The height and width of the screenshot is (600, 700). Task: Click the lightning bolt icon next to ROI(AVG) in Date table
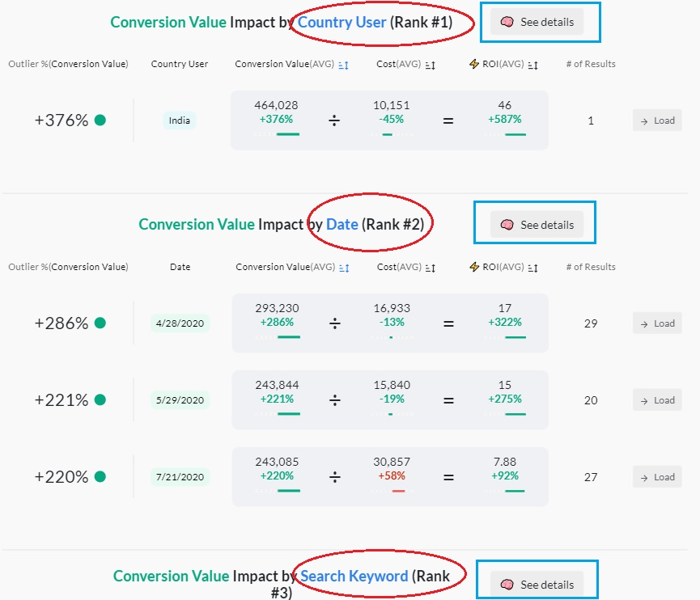coord(473,267)
